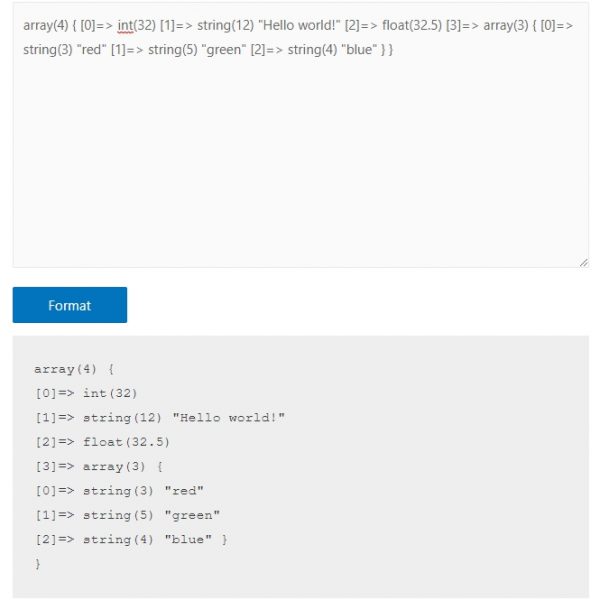Click the textarea resize handle corner
This screenshot has height=600, width=600.
click(582, 261)
